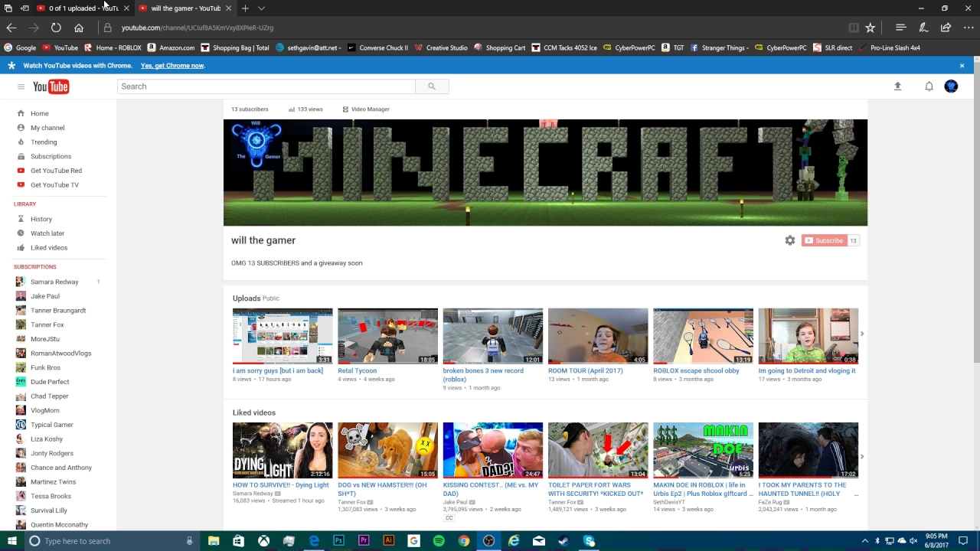The width and height of the screenshot is (980, 551).
Task: Show hidden system tray icons
Action: pyautogui.click(x=865, y=541)
